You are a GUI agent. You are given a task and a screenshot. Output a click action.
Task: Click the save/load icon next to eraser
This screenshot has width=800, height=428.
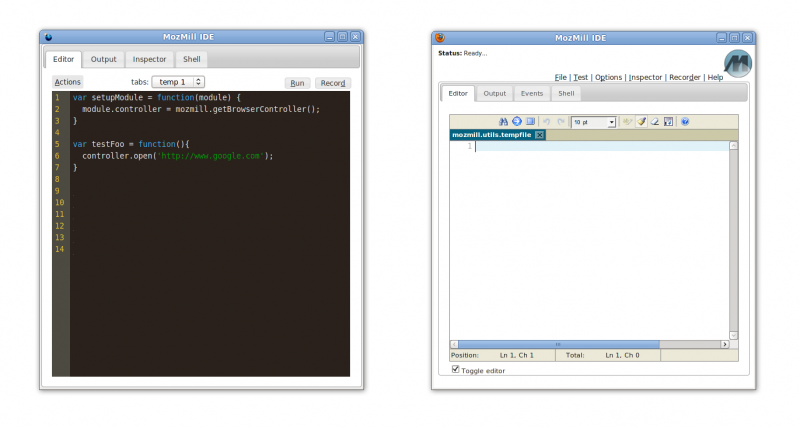tap(668, 121)
